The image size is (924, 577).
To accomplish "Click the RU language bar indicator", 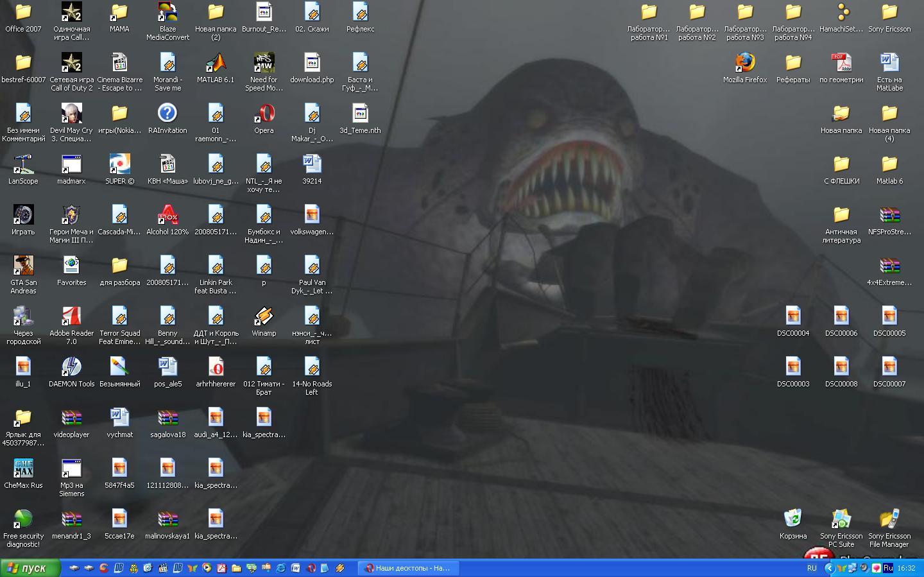I will 812,568.
